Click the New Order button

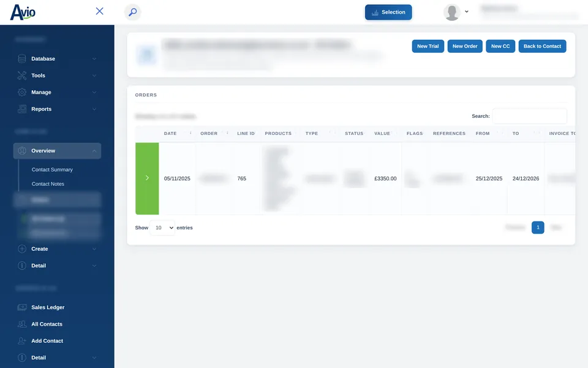coord(465,46)
